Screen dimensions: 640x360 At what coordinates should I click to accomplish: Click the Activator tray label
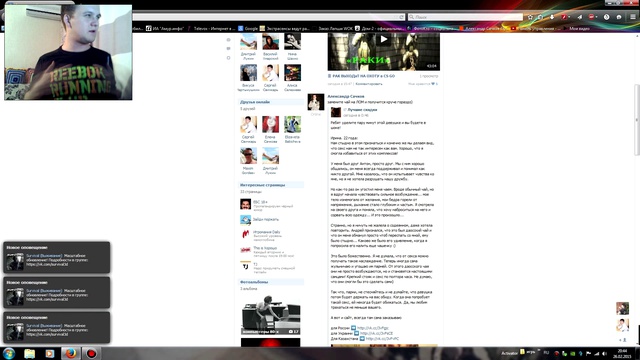509,353
